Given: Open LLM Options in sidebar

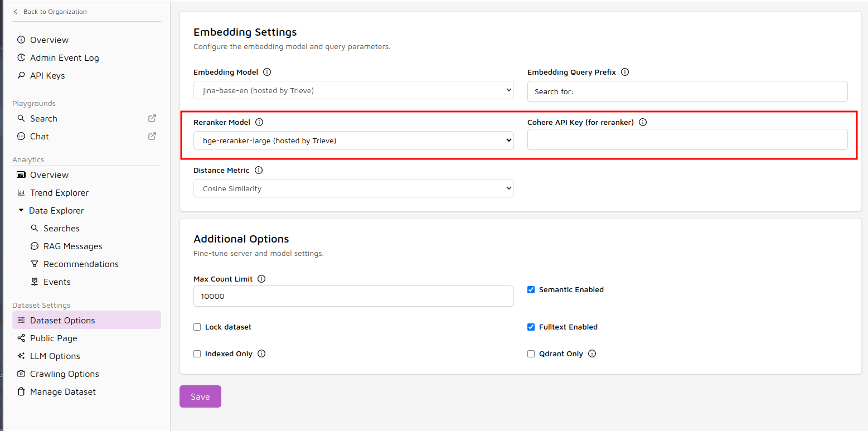Looking at the screenshot, I should coord(55,356).
